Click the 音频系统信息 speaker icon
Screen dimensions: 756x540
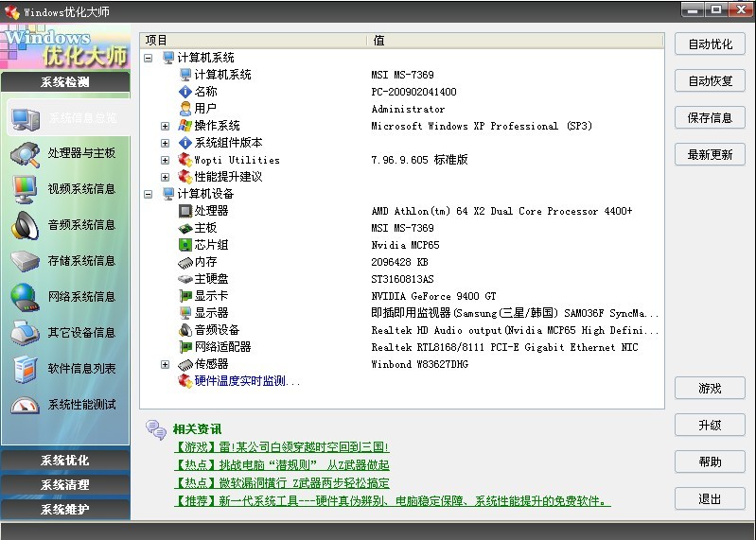tap(25, 225)
